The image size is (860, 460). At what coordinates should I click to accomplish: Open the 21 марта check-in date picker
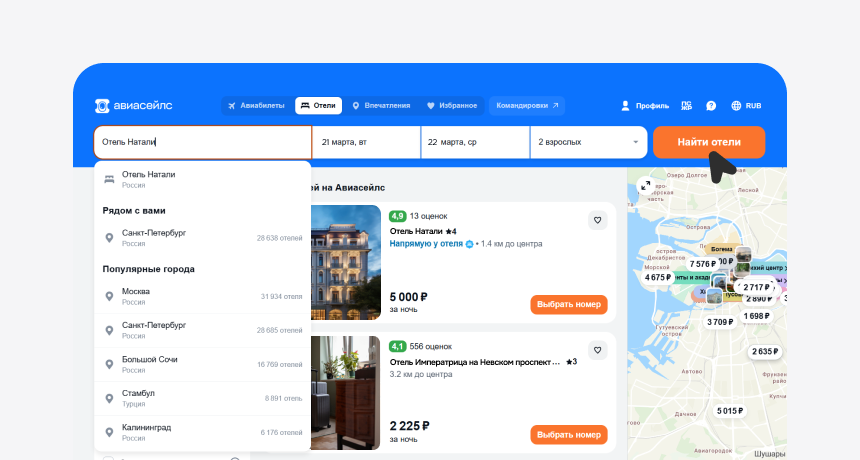[365, 142]
